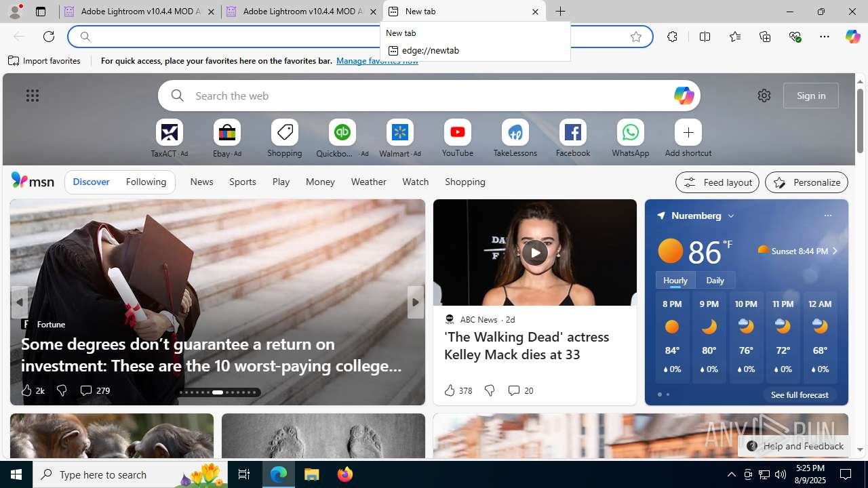Open the Sports section
Image resolution: width=868 pixels, height=488 pixels.
pyautogui.click(x=242, y=182)
